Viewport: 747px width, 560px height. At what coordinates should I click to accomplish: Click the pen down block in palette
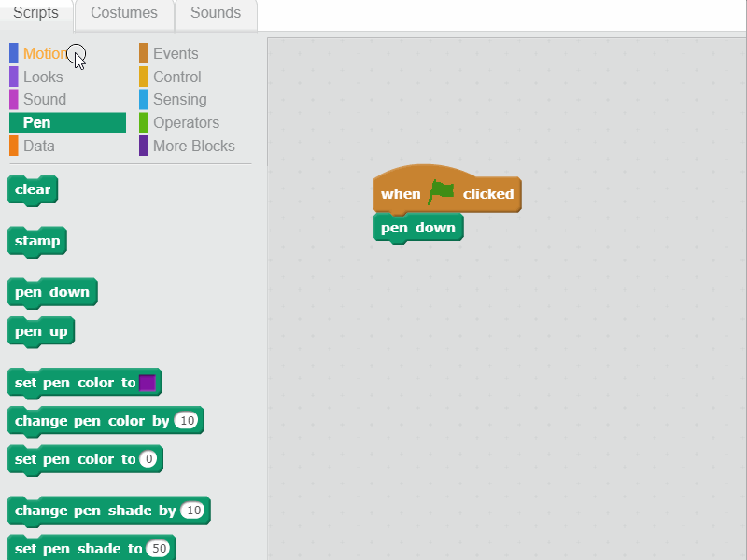tap(52, 292)
